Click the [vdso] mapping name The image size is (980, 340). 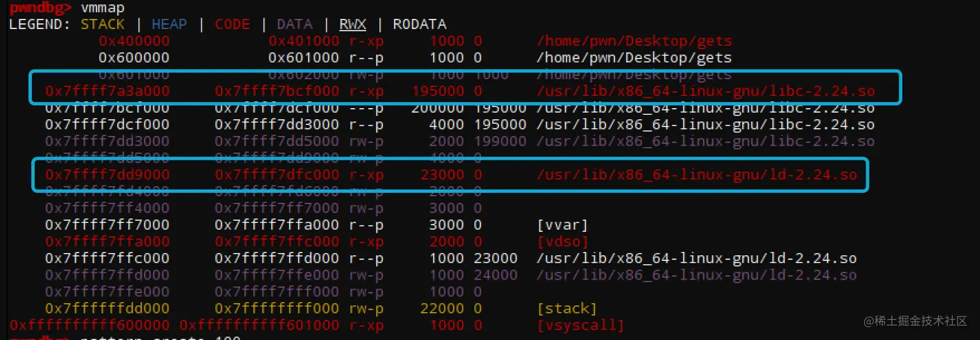pyautogui.click(x=563, y=242)
